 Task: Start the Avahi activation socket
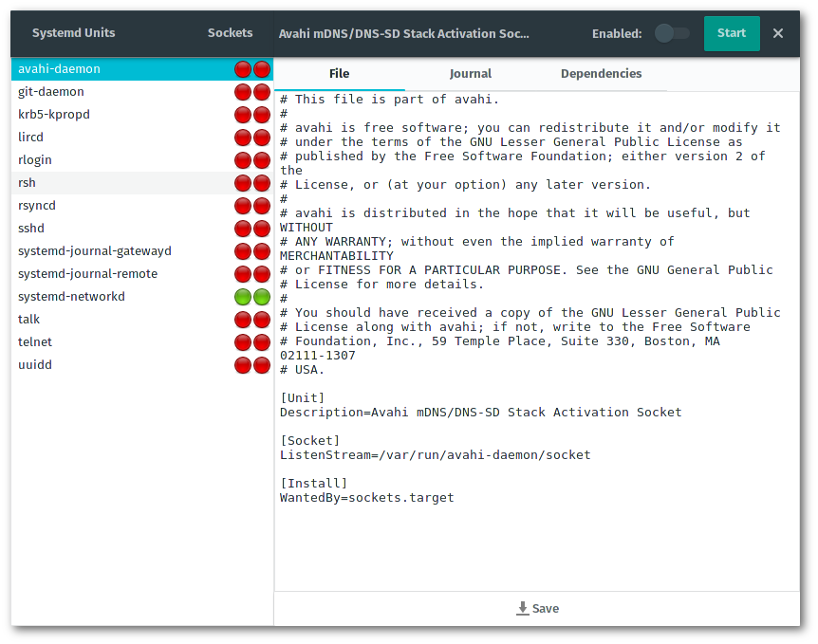pyautogui.click(x=732, y=33)
